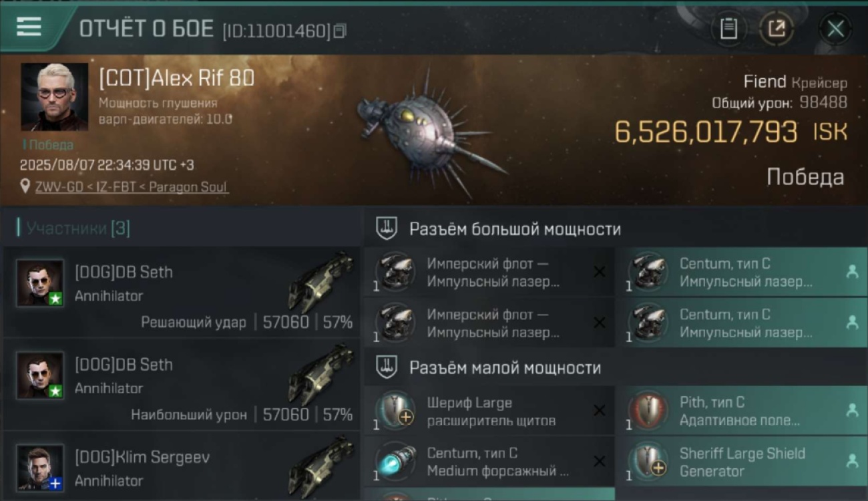
Task: Copy the battle report ID
Action: (x=340, y=31)
